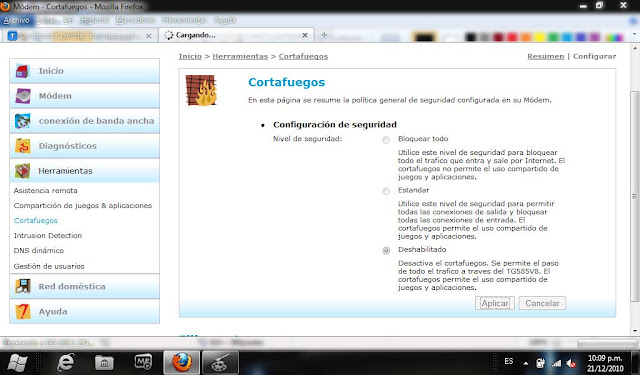This screenshot has height=375, width=640.
Task: Click the Módem icon in sidebar
Action: (x=23, y=96)
